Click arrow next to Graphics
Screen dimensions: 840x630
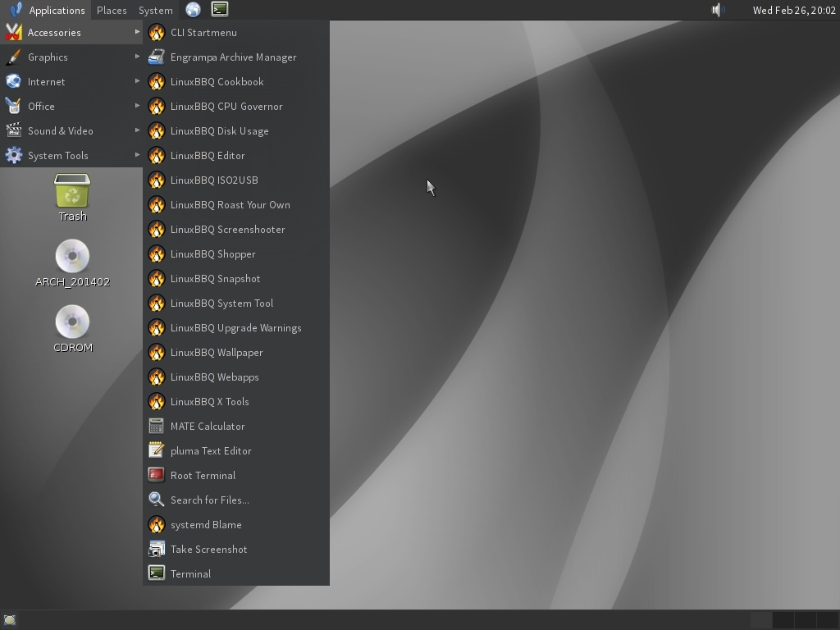137,57
